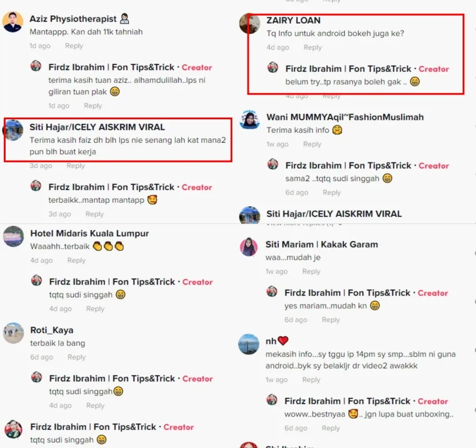
Task: Reply to Aziz Physiotherapist's comment
Action: 74,46
